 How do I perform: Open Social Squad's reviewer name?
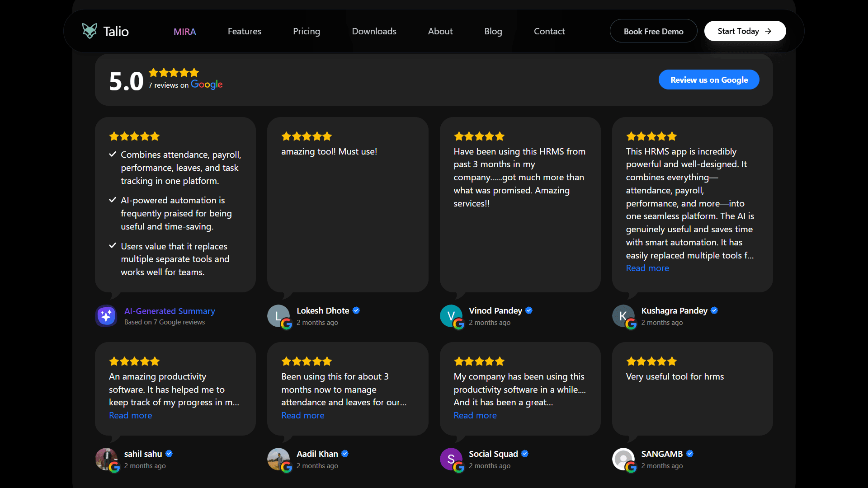493,454
